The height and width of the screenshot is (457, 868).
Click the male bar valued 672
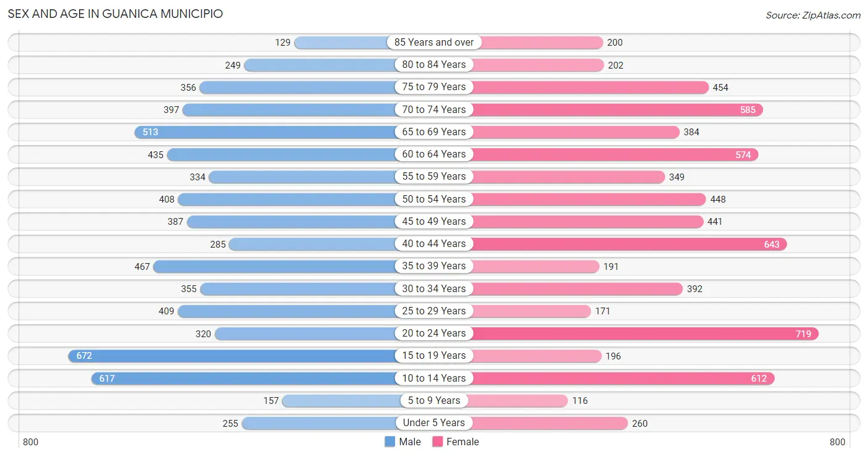point(251,356)
